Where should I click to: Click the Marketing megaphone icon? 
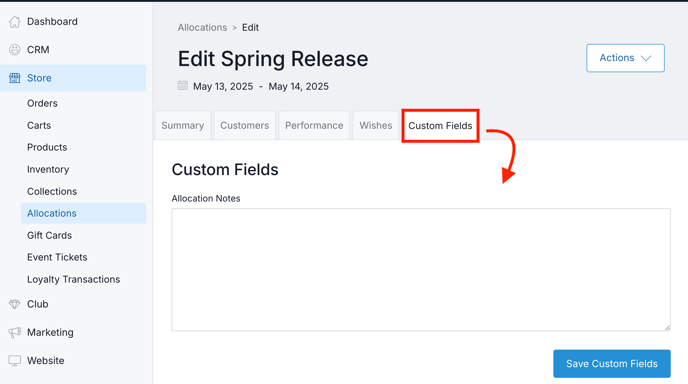[14, 332]
